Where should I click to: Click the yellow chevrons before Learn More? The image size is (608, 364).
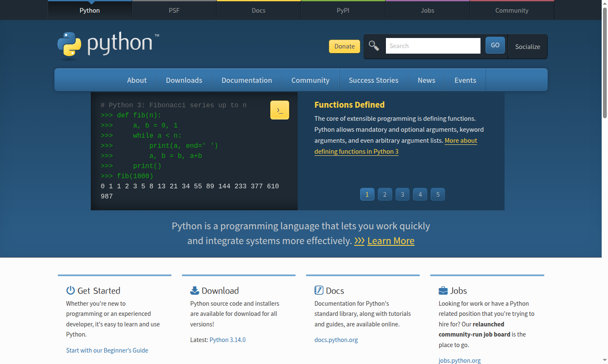tap(359, 241)
